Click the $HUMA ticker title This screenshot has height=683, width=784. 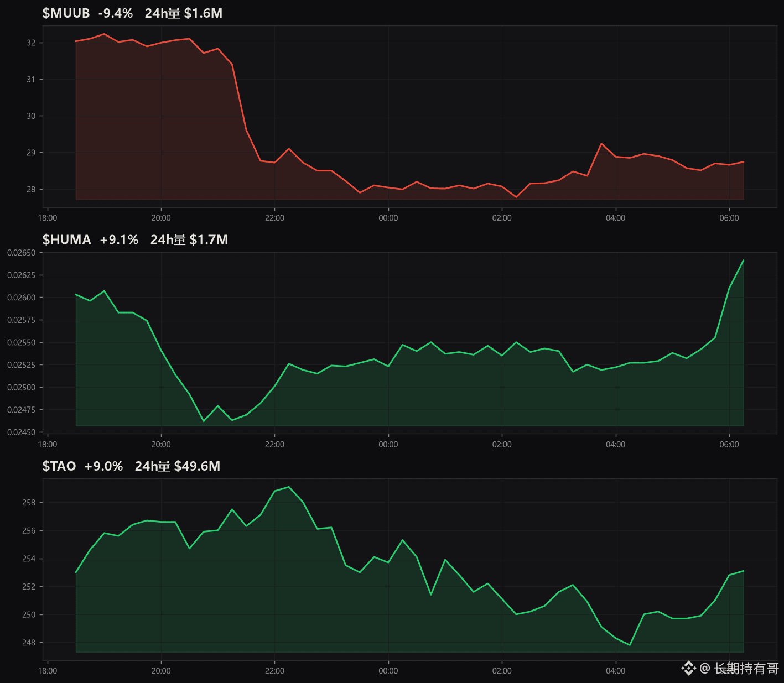[66, 239]
